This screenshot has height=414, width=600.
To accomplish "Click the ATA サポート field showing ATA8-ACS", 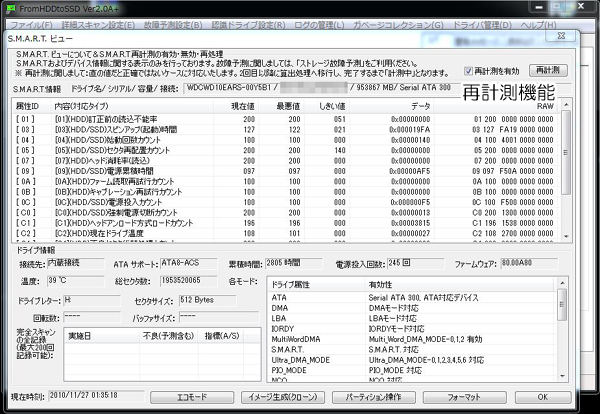I will (x=188, y=263).
